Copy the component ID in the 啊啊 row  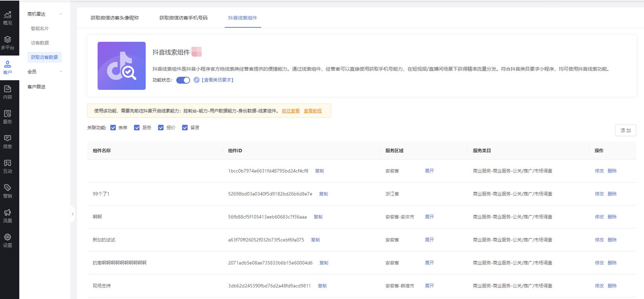(x=318, y=217)
